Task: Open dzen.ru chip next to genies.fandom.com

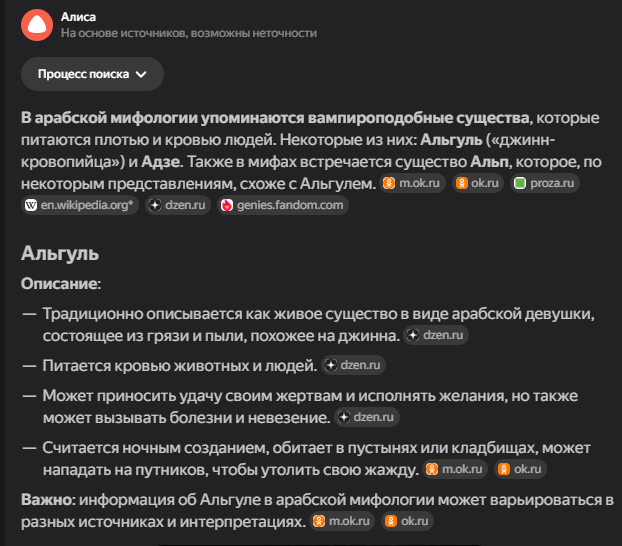Action: coord(177,205)
